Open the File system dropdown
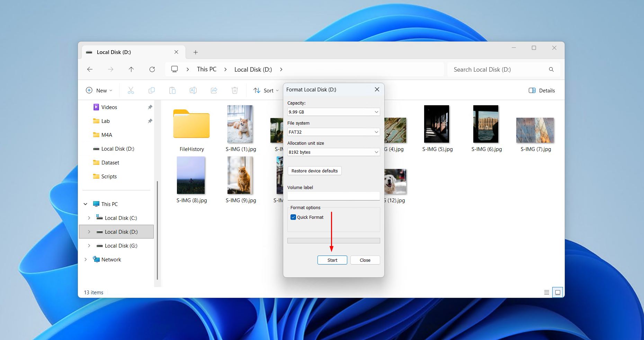The width and height of the screenshot is (644, 340). (333, 132)
